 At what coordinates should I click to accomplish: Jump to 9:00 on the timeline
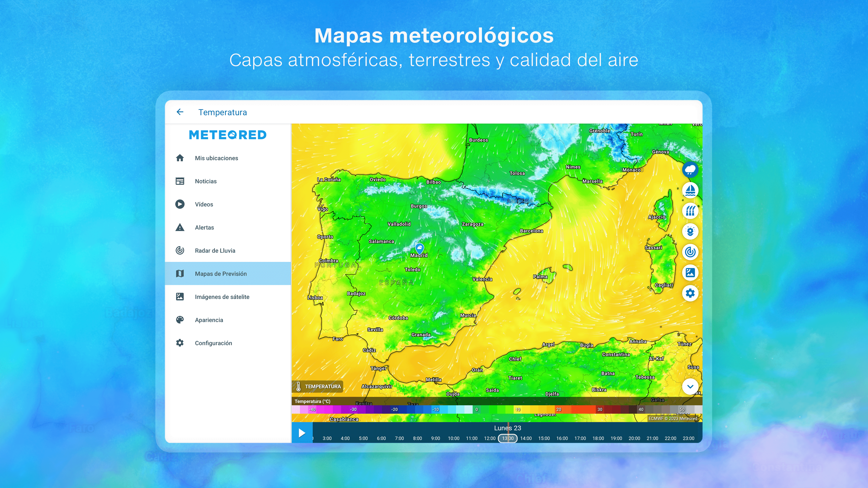(435, 438)
